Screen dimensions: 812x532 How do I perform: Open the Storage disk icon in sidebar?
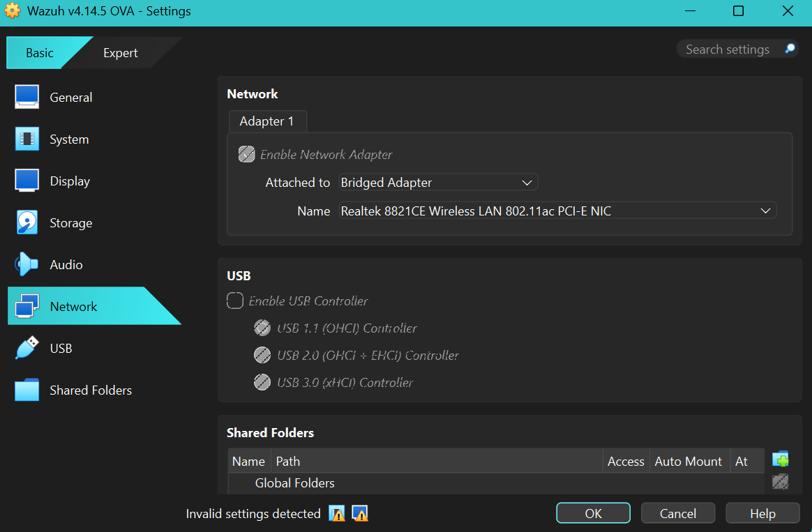27,222
